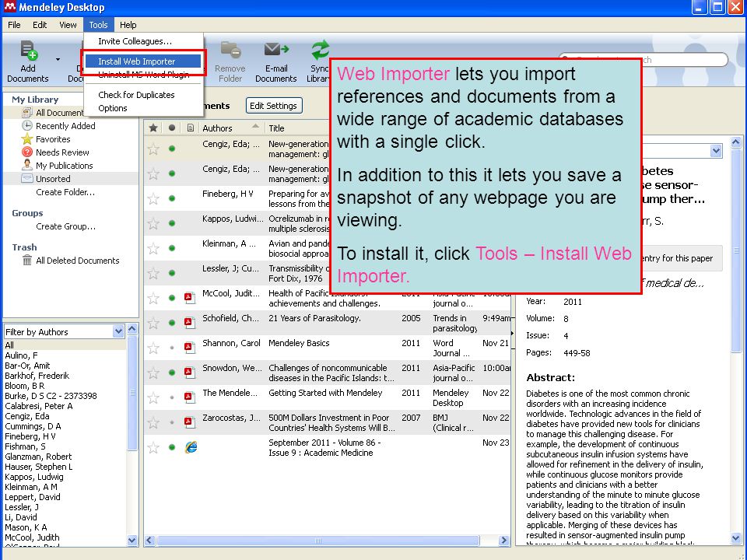Click details panel scroll up arrow

point(735,142)
